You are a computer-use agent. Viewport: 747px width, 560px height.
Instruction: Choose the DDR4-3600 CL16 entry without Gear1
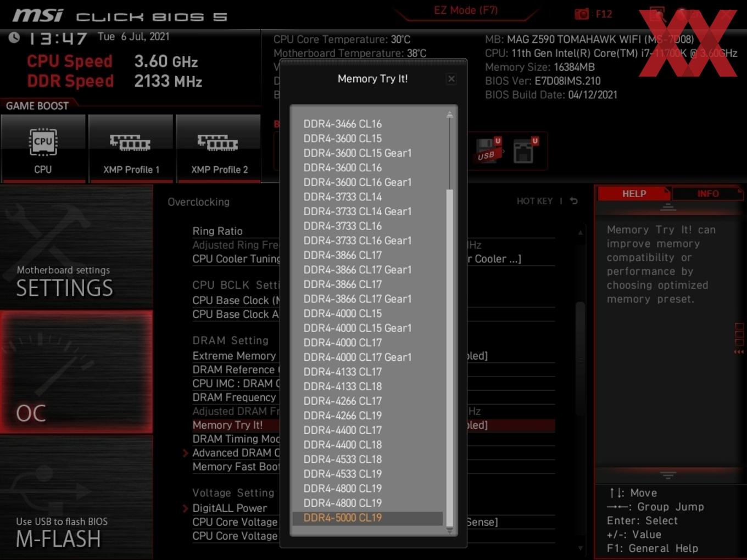pyautogui.click(x=342, y=167)
